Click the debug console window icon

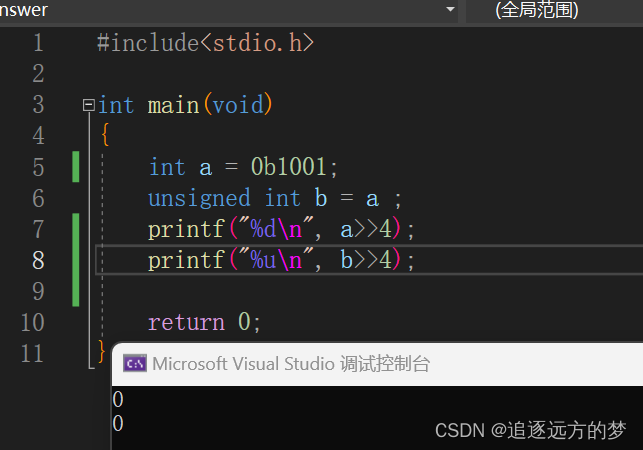(x=135, y=363)
